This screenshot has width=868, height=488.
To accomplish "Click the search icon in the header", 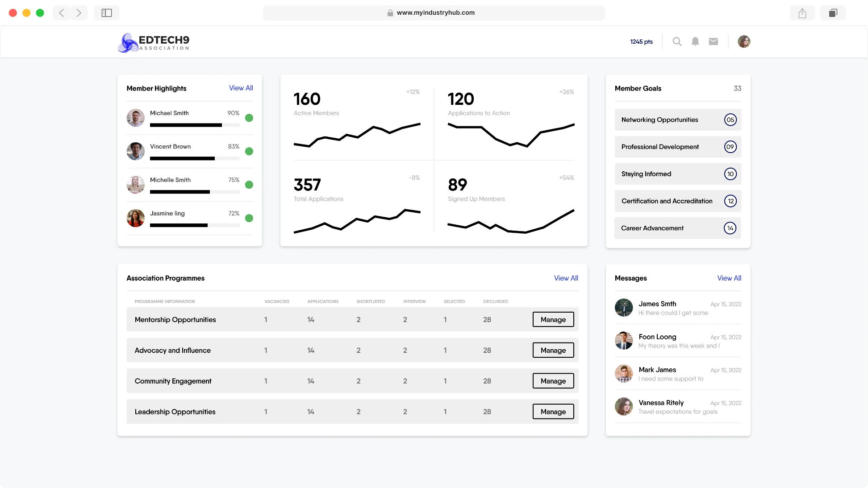I will pyautogui.click(x=676, y=42).
